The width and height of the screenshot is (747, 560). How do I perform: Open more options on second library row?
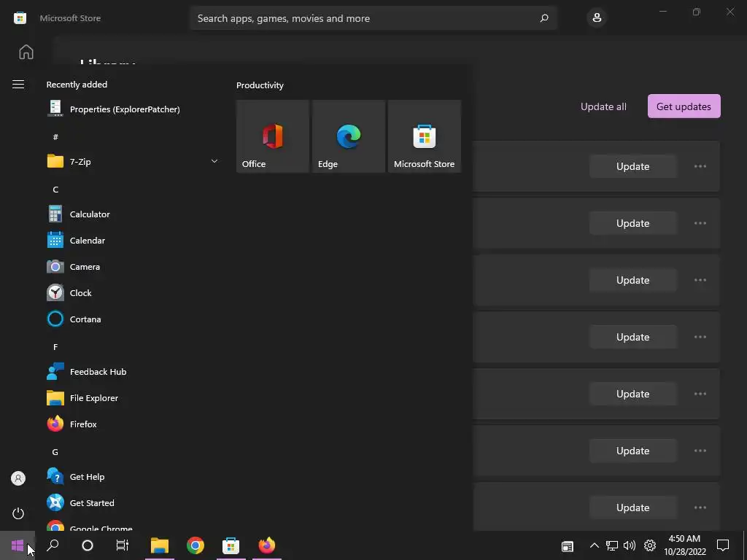point(700,223)
